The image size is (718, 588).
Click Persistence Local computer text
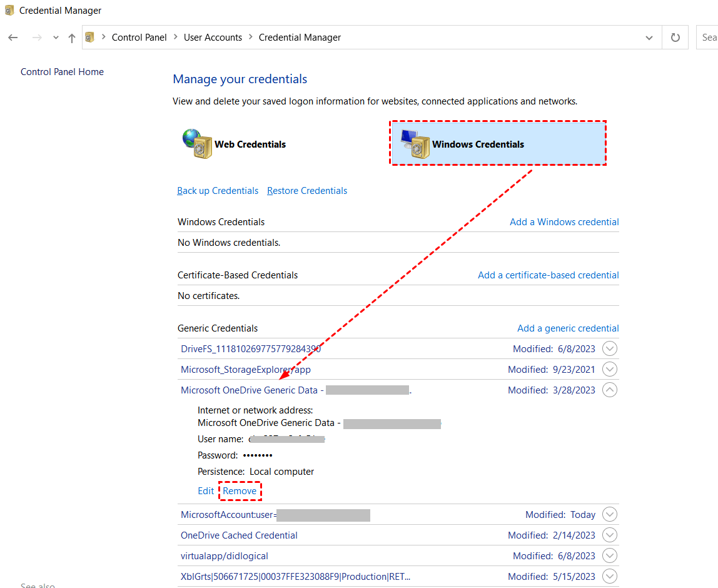[256, 472]
